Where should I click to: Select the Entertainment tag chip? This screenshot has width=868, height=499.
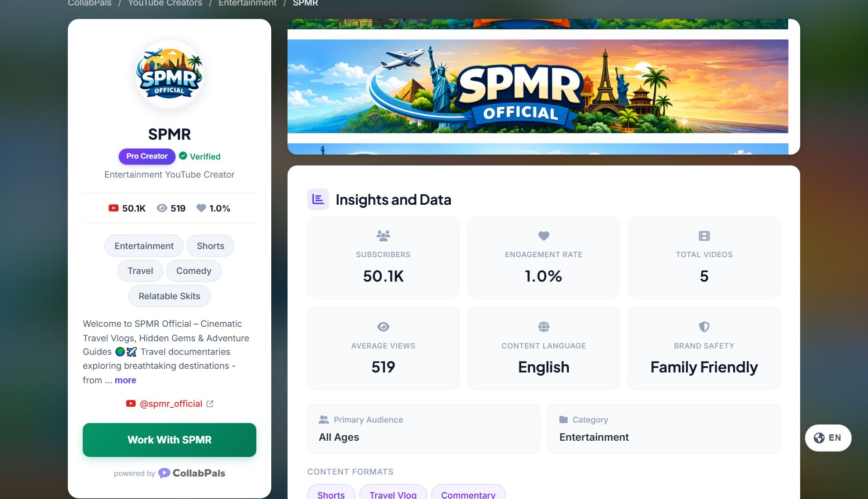[x=144, y=246]
